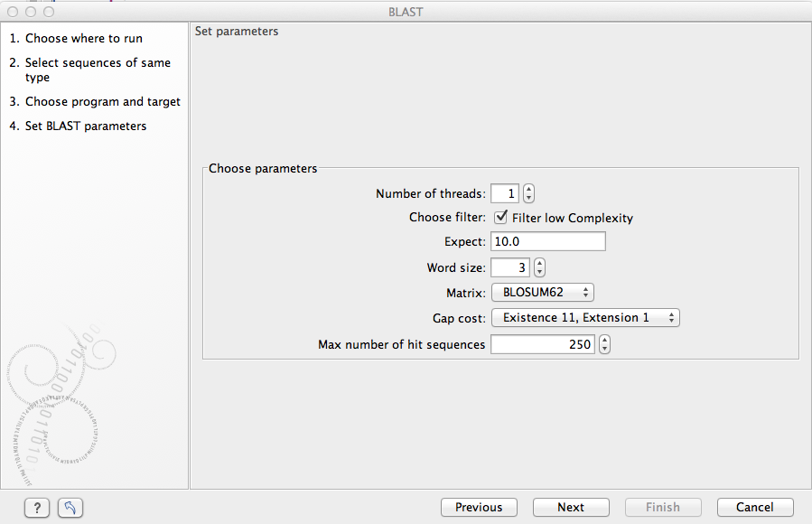
Task: Increase Max number of hit sequences
Action: coord(604,340)
